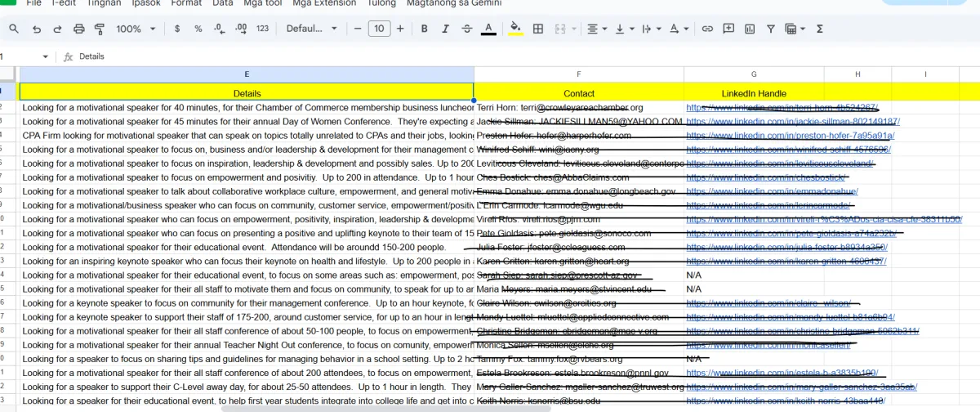Open the Tingnan menu
This screenshot has height=412, width=980.
[x=104, y=3]
